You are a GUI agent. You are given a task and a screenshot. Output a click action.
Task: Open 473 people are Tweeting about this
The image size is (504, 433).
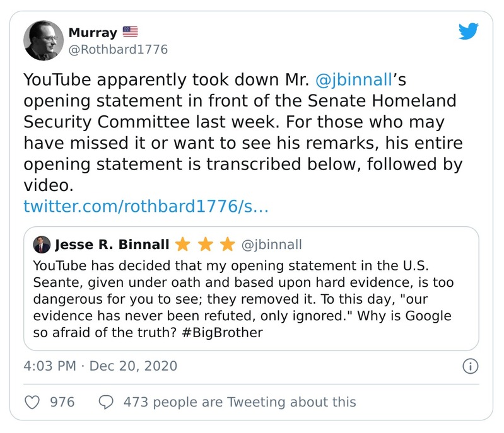click(x=240, y=401)
